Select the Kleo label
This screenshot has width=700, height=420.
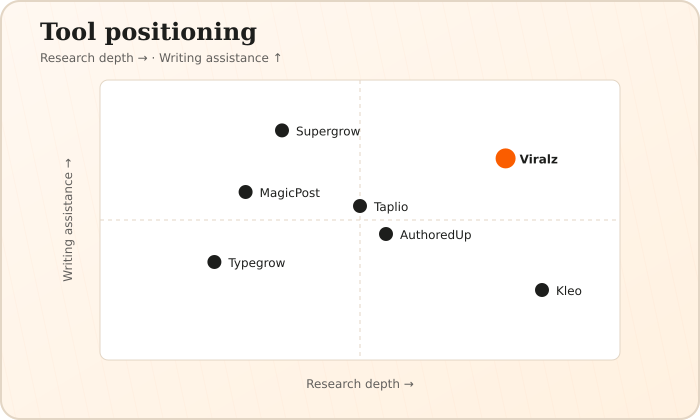click(x=569, y=291)
